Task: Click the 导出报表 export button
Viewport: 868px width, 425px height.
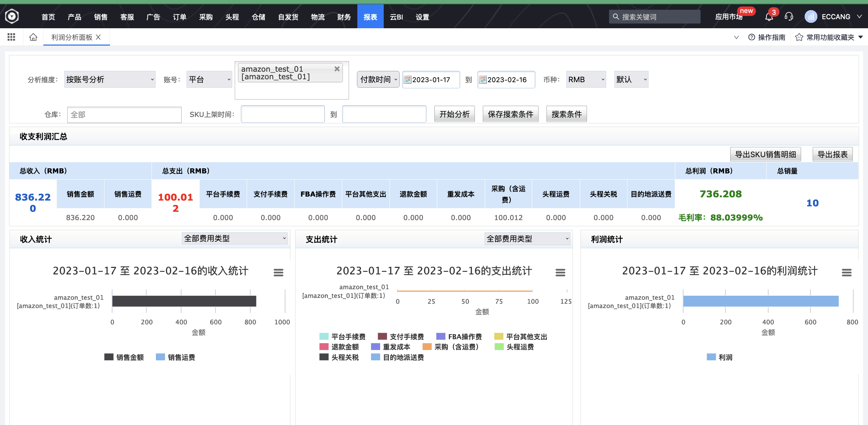Action: pyautogui.click(x=833, y=154)
